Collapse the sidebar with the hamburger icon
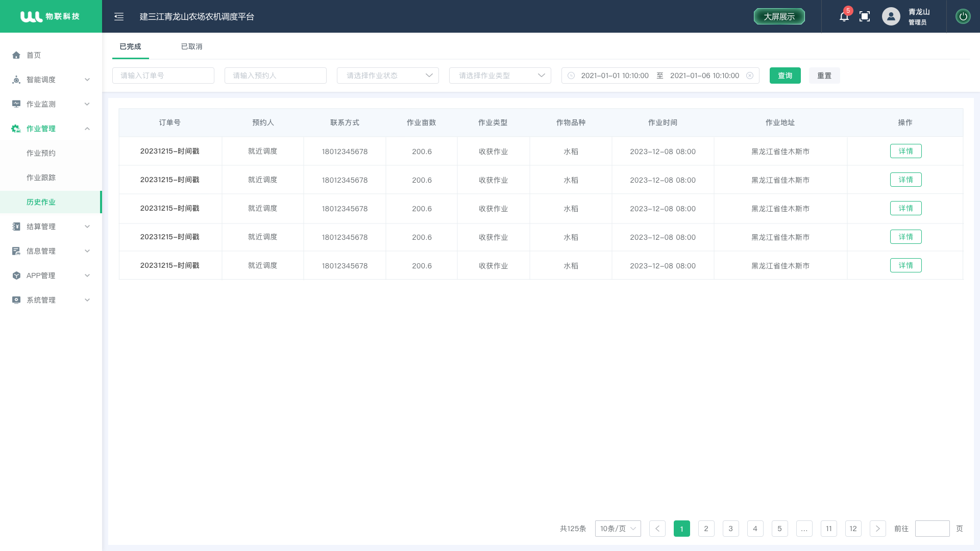Image resolution: width=980 pixels, height=551 pixels. coord(119,16)
